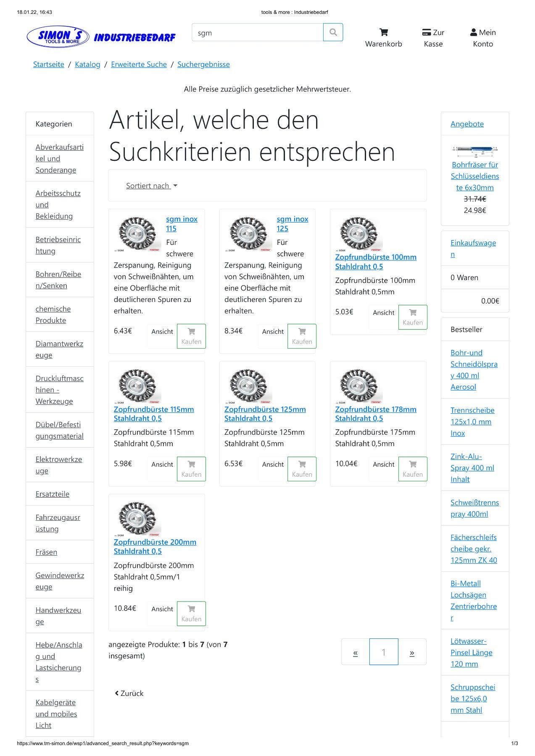Open Bohrfräser für Schlüsseldienste offer thumbnail

(x=474, y=149)
